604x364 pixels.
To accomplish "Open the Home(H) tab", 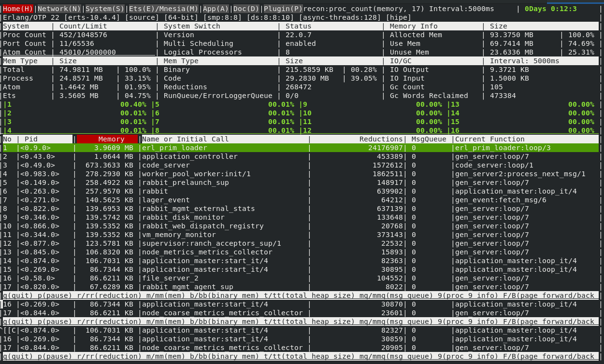I will coord(18,9).
